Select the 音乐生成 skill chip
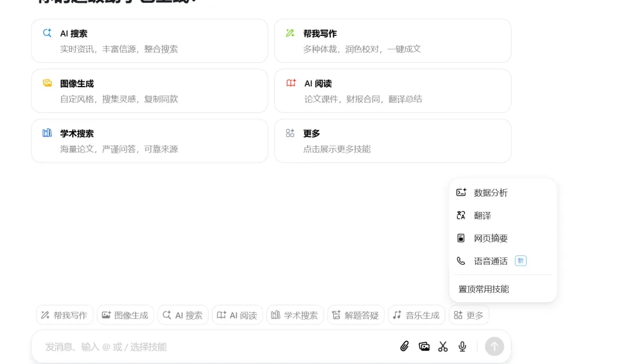The image size is (627, 364). pos(416,315)
